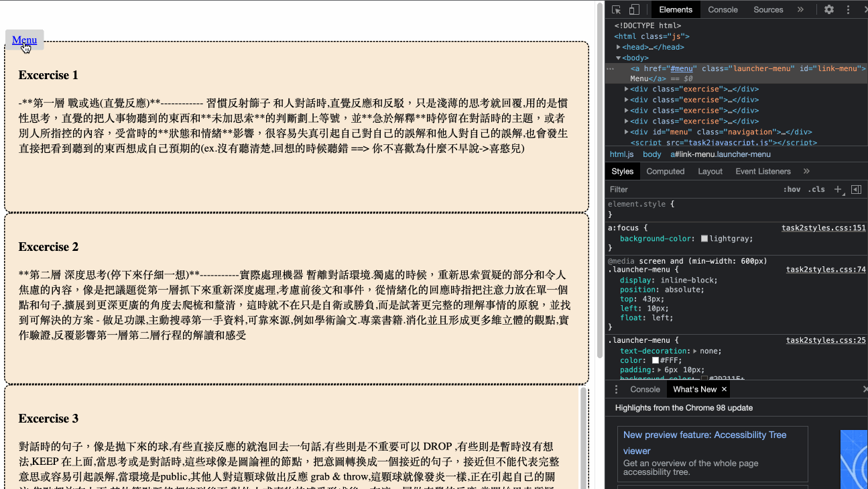Select html.js in the breadcrumb bar

click(x=621, y=154)
